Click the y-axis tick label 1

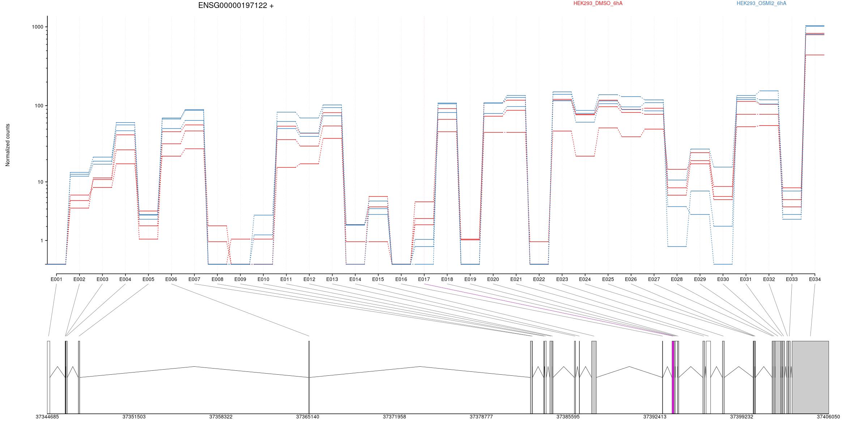(42, 241)
